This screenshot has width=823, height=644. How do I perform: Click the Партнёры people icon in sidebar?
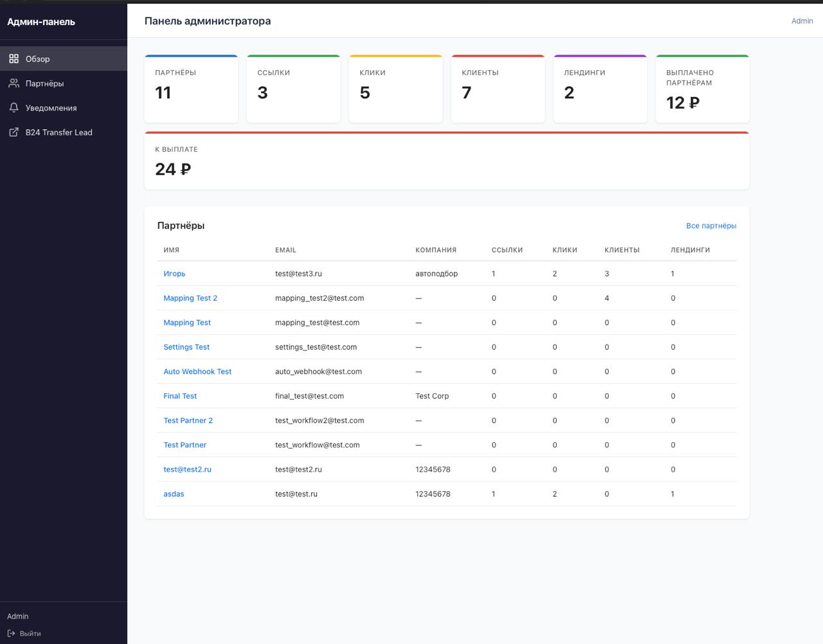[14, 83]
